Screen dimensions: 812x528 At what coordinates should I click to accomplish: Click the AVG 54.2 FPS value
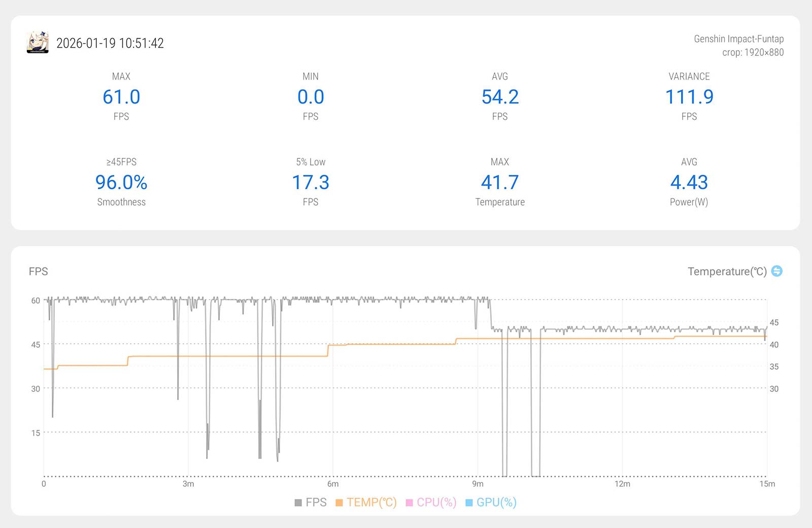point(500,97)
